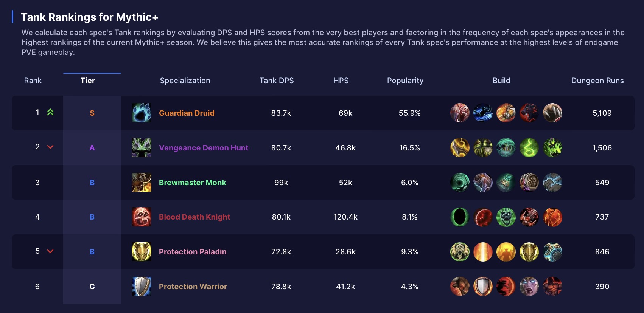Click the Protection Warrior shield spec icon

click(x=141, y=287)
